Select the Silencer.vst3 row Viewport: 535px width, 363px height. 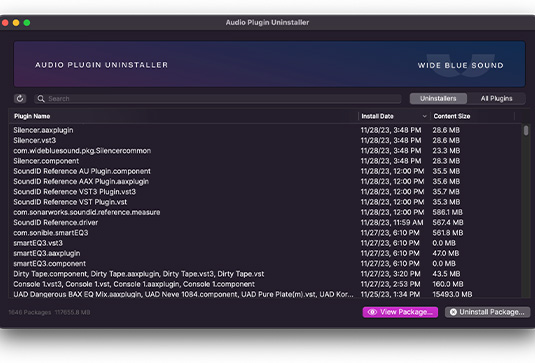[265, 140]
